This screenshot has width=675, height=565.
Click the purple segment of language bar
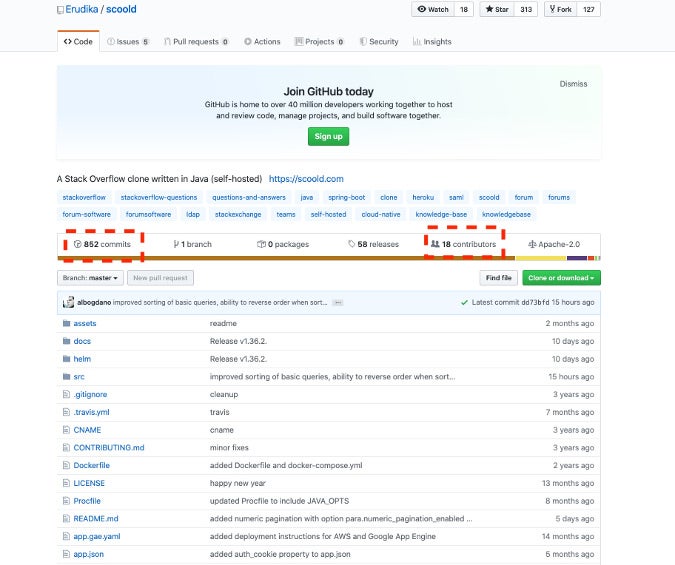click(x=577, y=258)
